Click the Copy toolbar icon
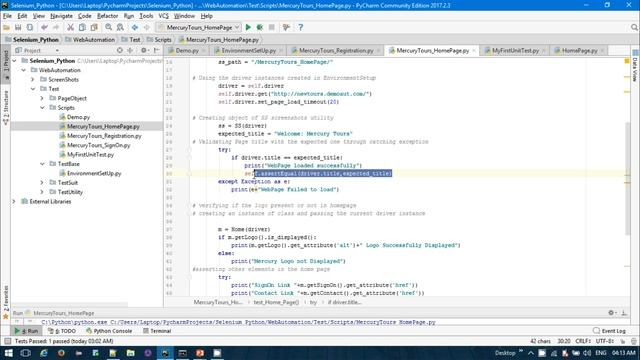The height and width of the screenshot is (360, 640). click(82, 27)
